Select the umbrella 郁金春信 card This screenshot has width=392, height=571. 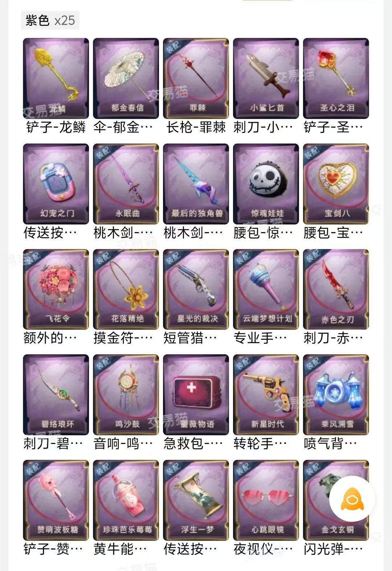pyautogui.click(x=126, y=78)
